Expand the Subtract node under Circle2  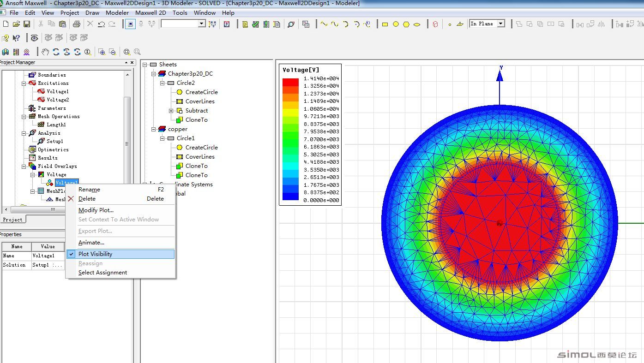coord(171,111)
